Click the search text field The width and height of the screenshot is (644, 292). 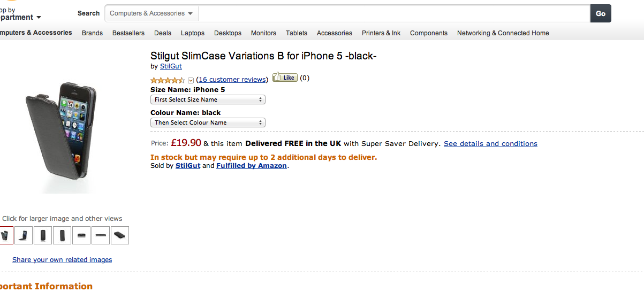pos(394,13)
